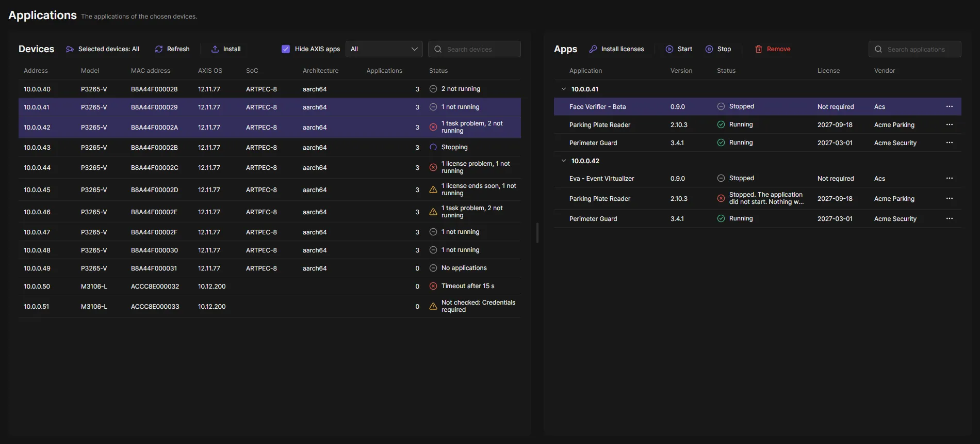Click the M3106-L model cell for 10.0.0.50
This screenshot has width=980, height=444.
pyautogui.click(x=94, y=286)
